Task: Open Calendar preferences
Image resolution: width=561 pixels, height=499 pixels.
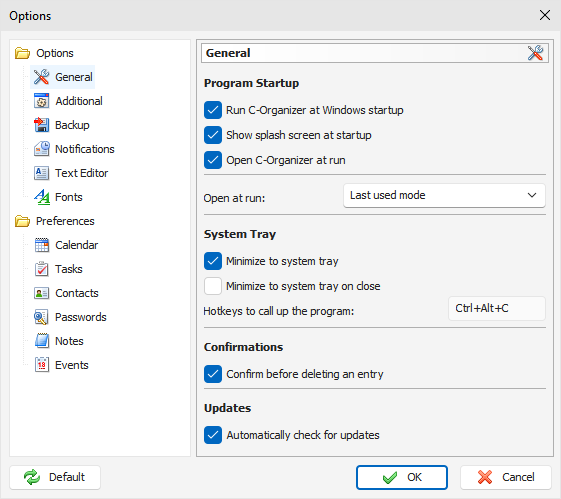Action: (76, 245)
